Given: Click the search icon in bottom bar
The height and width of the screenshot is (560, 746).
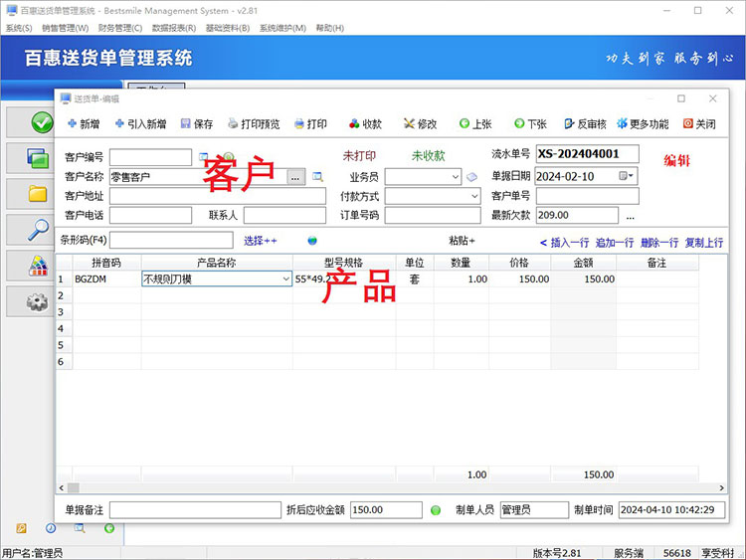Looking at the screenshot, I should 80,528.
